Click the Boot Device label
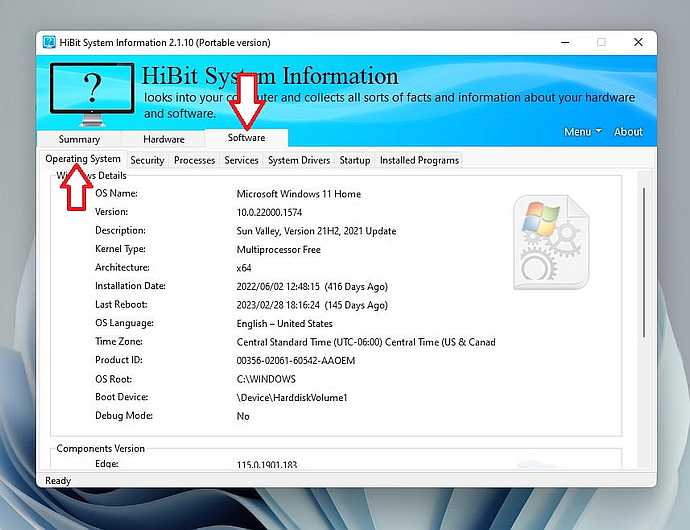Viewport: 690px width, 530px height. (121, 397)
